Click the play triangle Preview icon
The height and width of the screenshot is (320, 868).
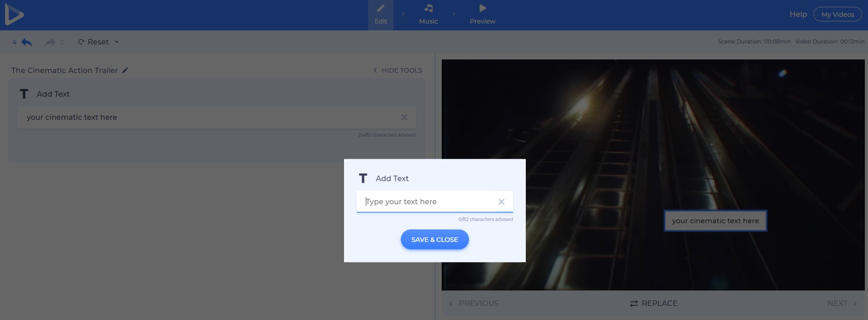[x=483, y=8]
